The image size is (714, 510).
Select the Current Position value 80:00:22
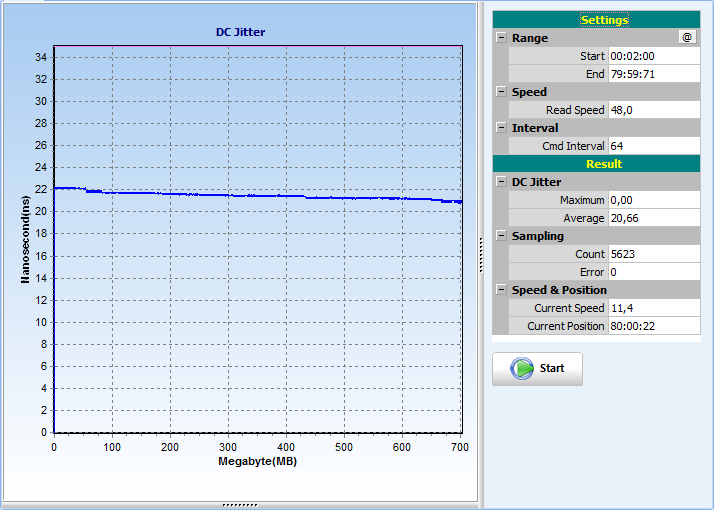654,326
